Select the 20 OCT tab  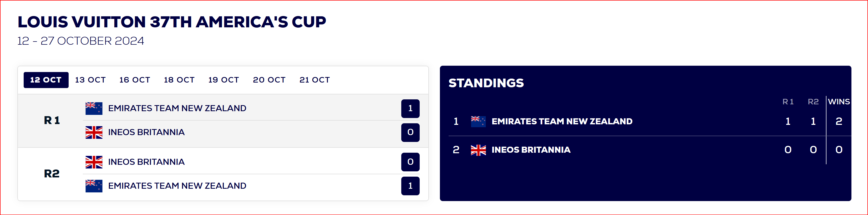269,80
